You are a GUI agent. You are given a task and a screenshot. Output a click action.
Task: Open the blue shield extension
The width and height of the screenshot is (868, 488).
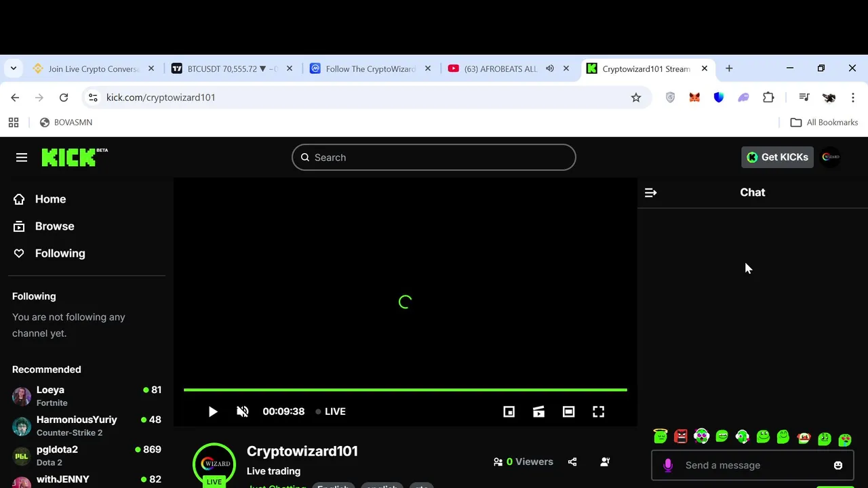click(x=719, y=98)
